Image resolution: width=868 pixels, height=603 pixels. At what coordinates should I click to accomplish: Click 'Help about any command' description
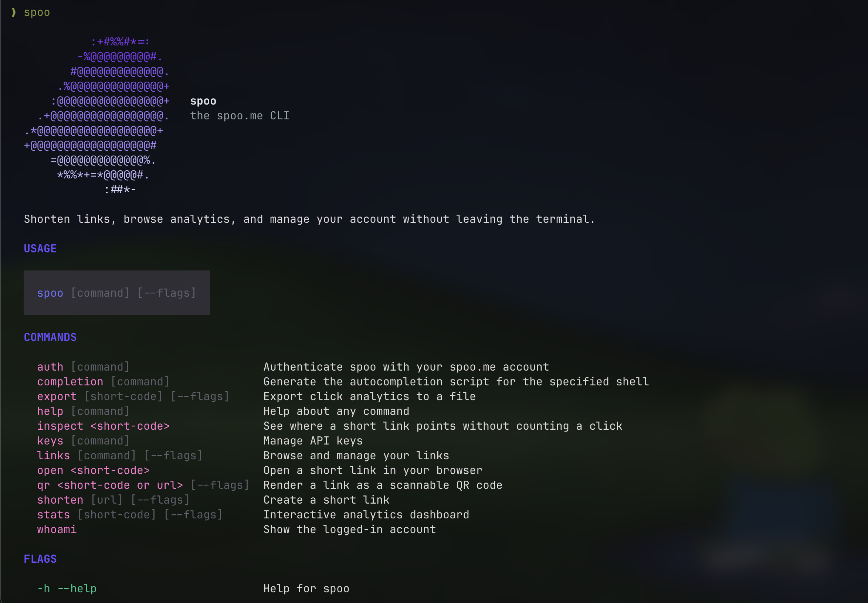point(336,411)
